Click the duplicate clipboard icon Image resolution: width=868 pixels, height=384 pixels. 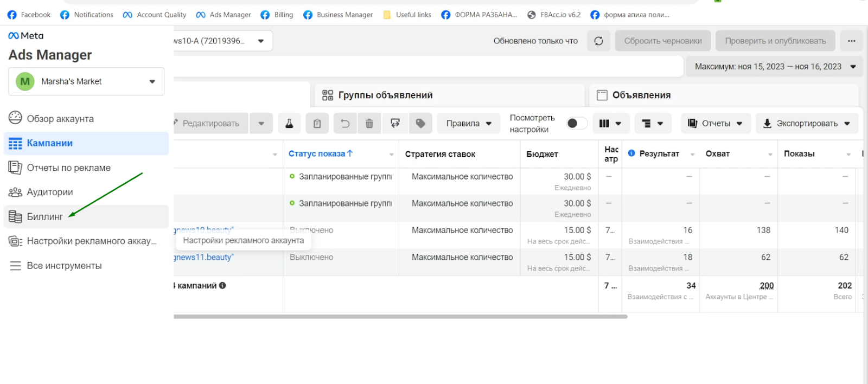pos(317,123)
